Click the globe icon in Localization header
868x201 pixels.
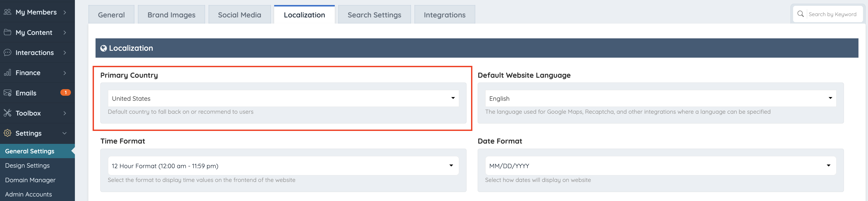point(103,48)
